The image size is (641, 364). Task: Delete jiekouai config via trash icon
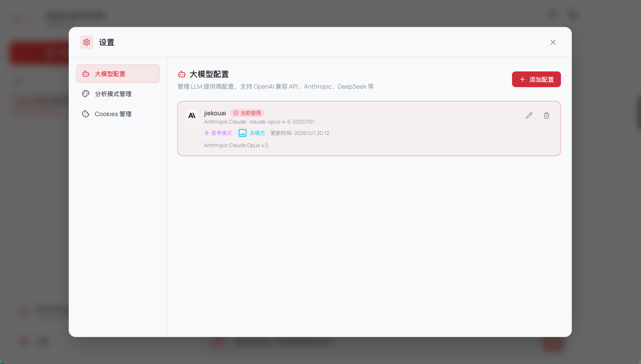(x=546, y=116)
